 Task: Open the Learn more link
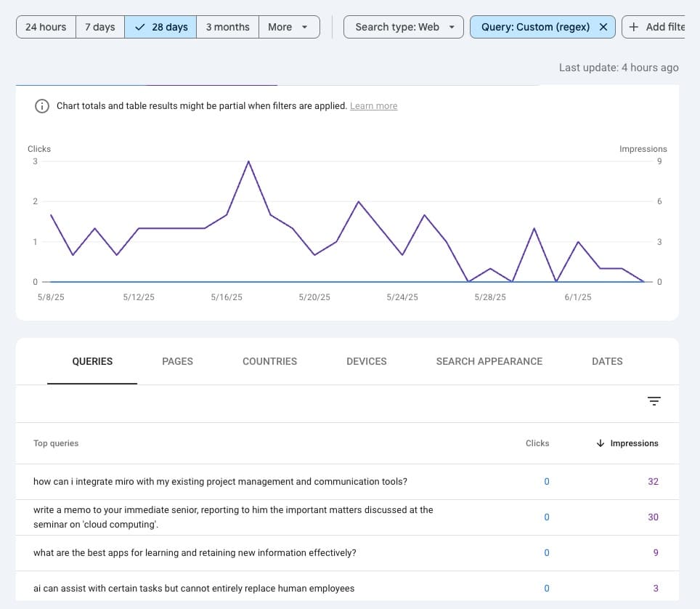[x=374, y=106]
